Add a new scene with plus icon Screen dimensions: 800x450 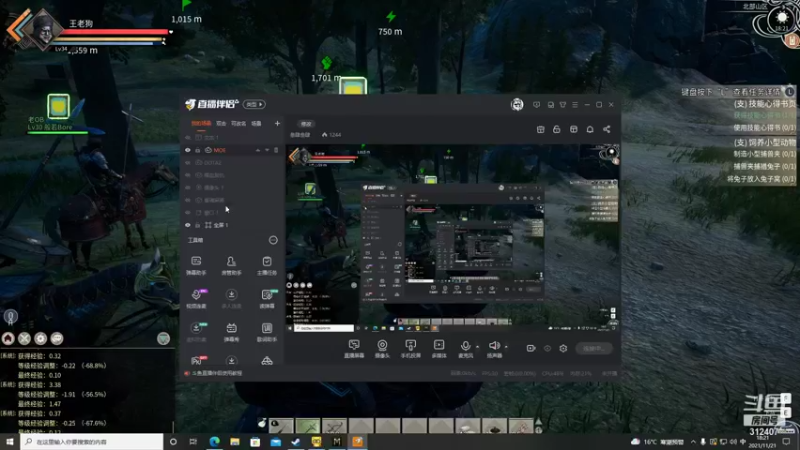pos(277,123)
